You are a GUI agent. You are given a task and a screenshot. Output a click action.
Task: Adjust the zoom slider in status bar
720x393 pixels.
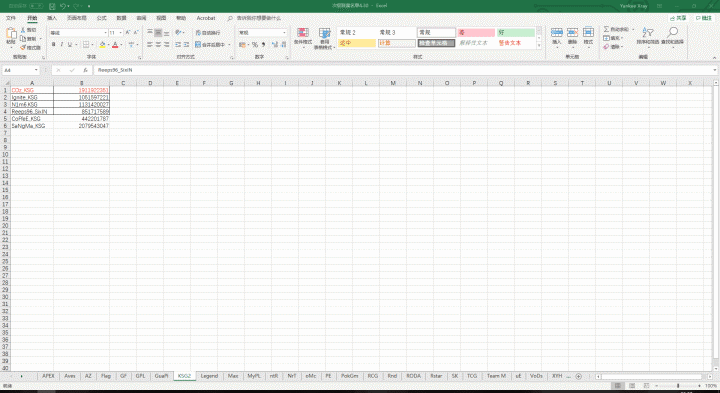click(678, 386)
